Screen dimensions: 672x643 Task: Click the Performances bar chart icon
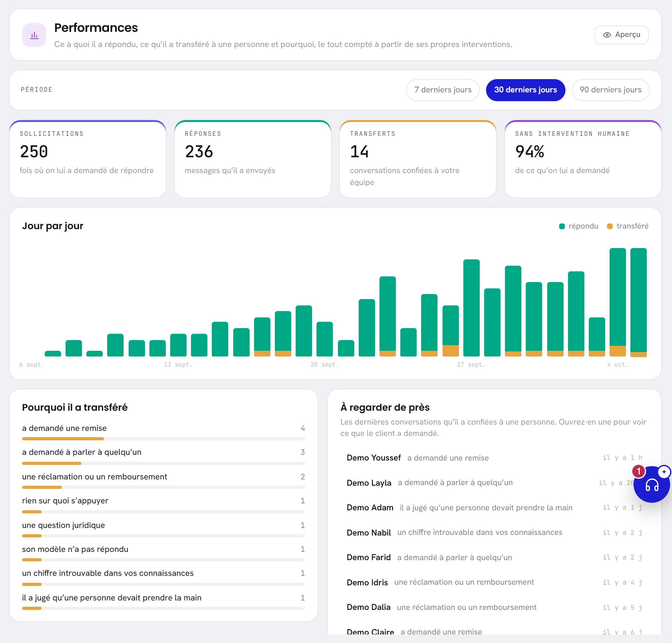[x=34, y=35]
